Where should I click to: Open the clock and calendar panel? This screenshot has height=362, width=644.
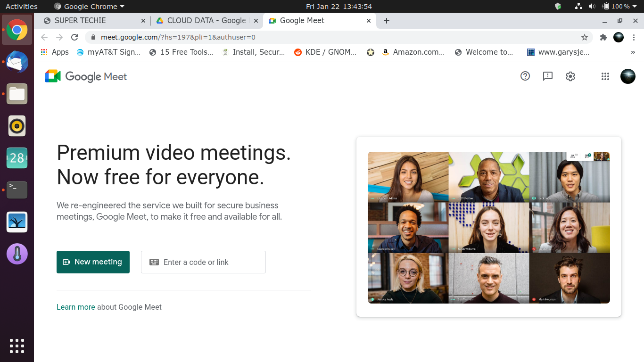(x=339, y=6)
